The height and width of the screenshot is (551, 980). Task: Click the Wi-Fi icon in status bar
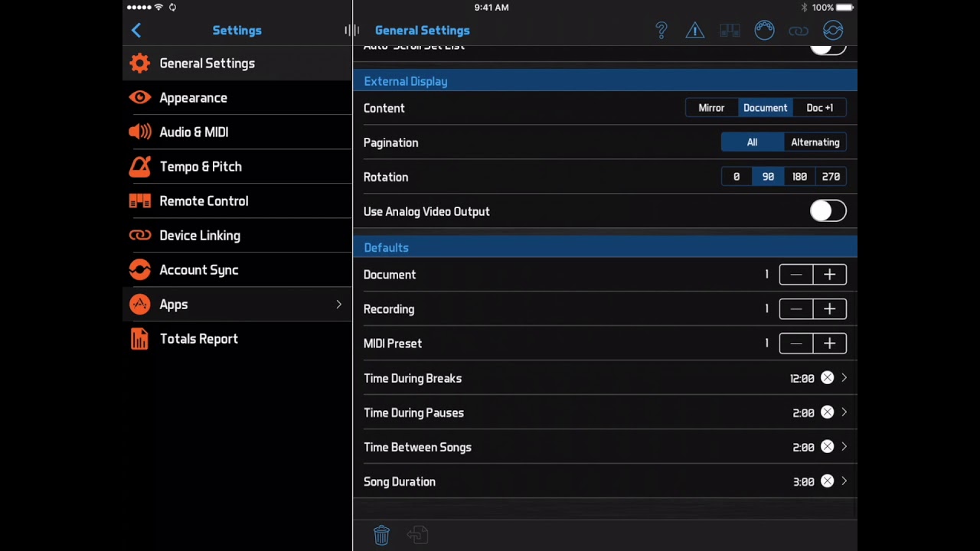pos(158,8)
